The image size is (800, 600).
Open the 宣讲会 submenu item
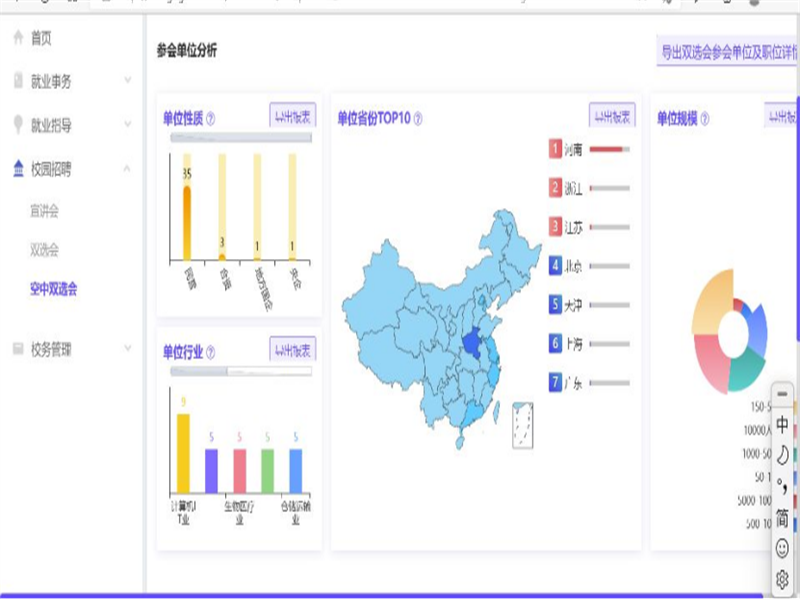pyautogui.click(x=45, y=211)
